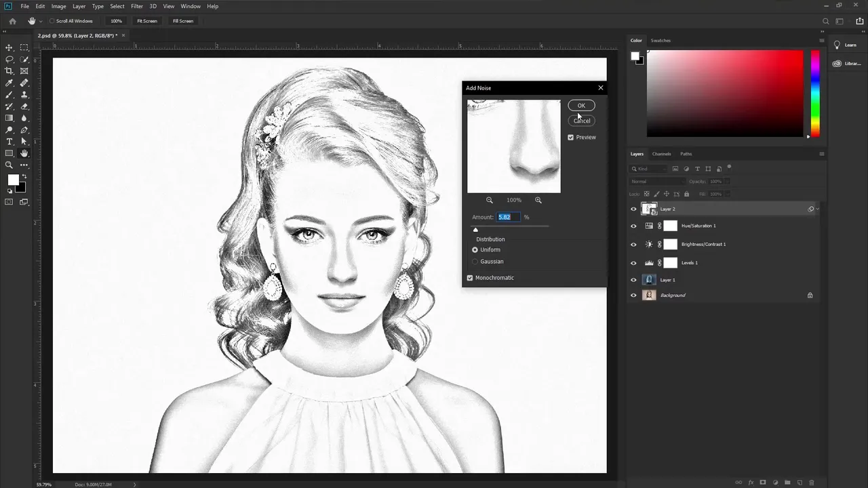Open the Learn panel

tap(845, 45)
